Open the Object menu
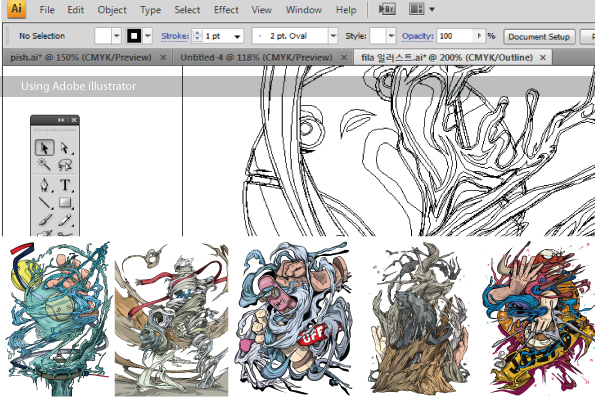 point(112,9)
